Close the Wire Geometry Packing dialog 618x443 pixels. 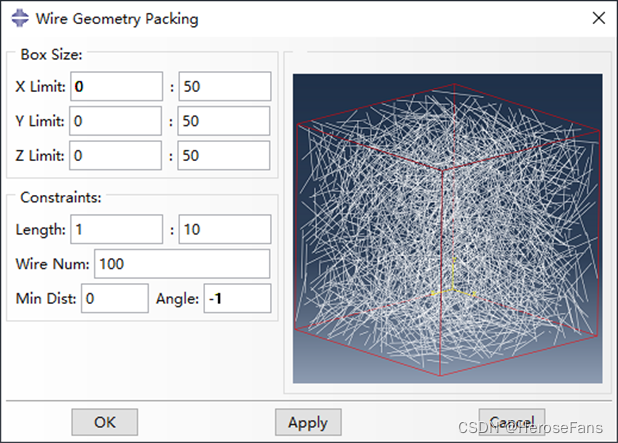[x=598, y=19]
